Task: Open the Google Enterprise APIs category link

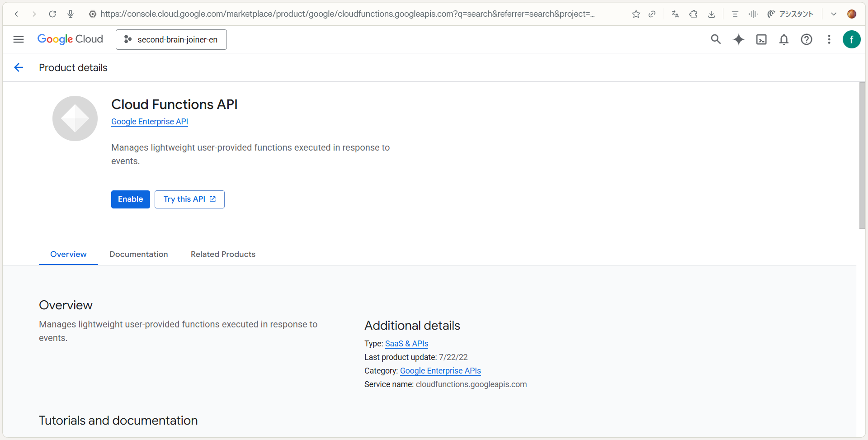Action: pos(440,371)
